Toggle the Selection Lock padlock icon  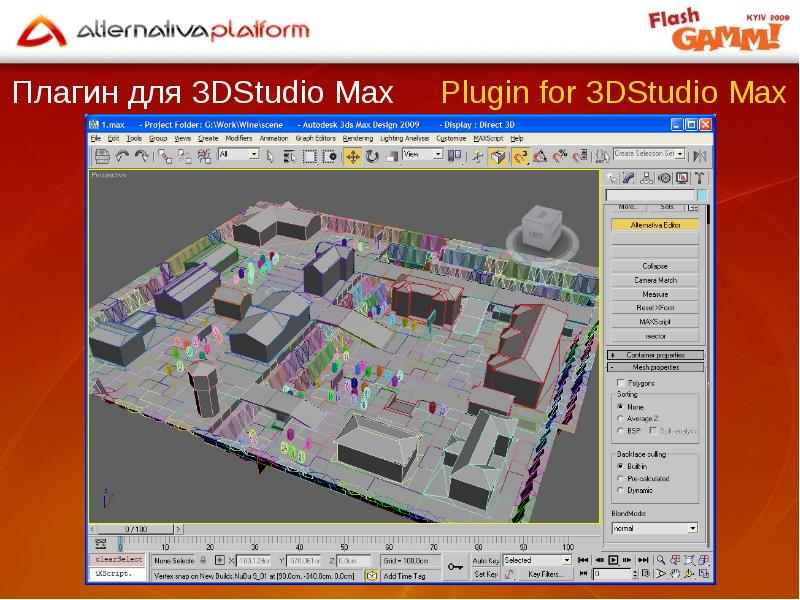pos(203,560)
